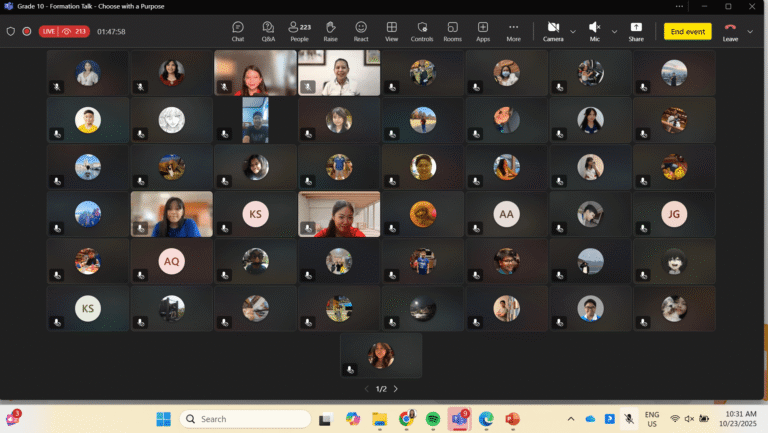Open Task View from the taskbar
Image resolution: width=768 pixels, height=433 pixels.
[x=325, y=419]
